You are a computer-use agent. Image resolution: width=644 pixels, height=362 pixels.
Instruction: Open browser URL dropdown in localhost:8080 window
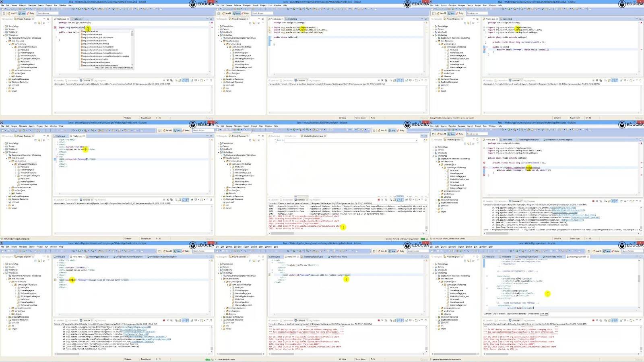click(x=417, y=140)
